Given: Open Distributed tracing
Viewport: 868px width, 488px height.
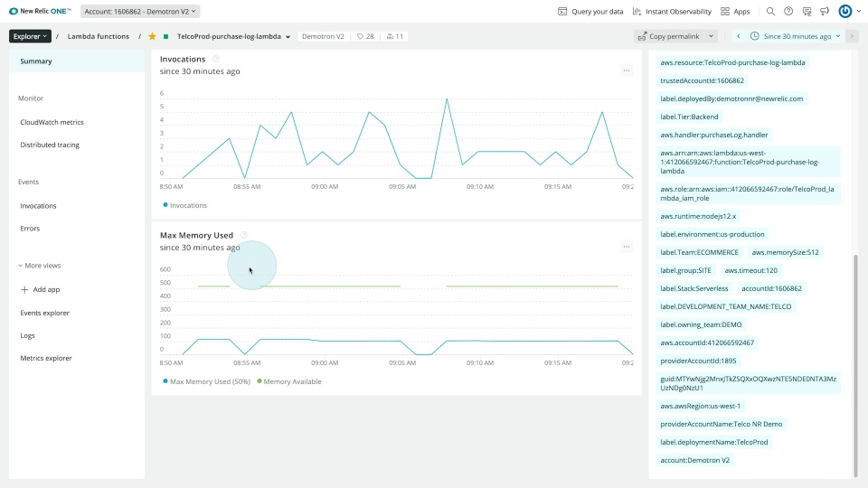Looking at the screenshot, I should pos(50,145).
